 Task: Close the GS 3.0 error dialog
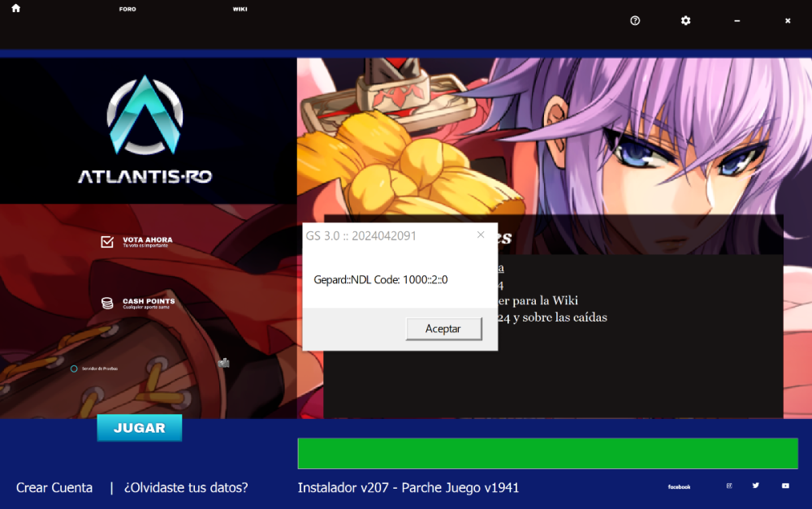click(481, 235)
